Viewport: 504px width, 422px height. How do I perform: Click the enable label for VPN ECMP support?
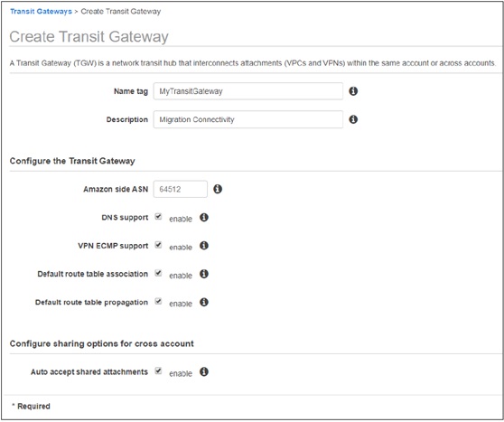click(181, 248)
